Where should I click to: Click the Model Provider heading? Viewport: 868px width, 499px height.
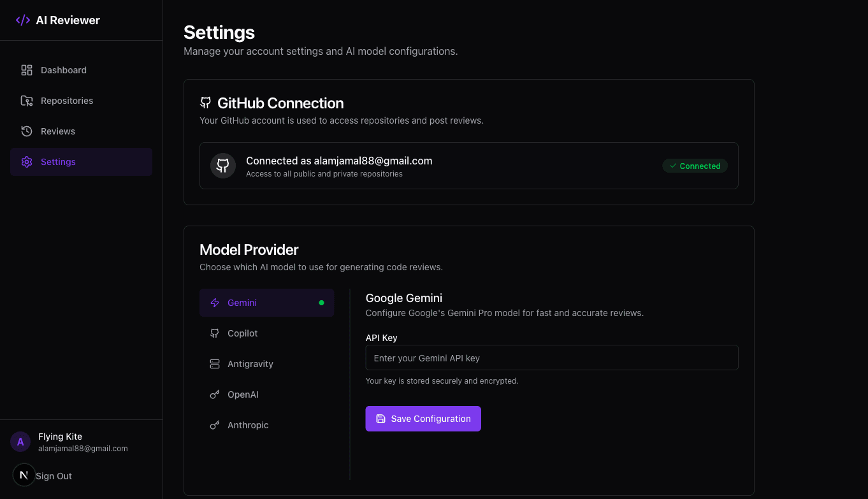[x=249, y=250]
